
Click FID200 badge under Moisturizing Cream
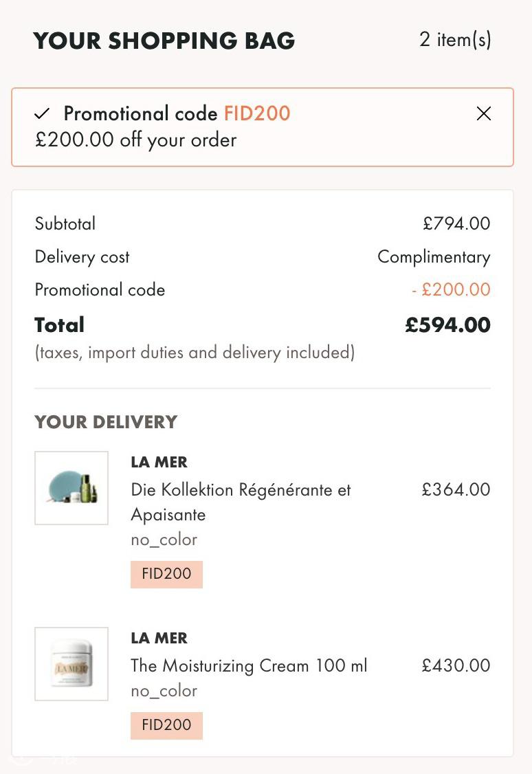pos(166,725)
